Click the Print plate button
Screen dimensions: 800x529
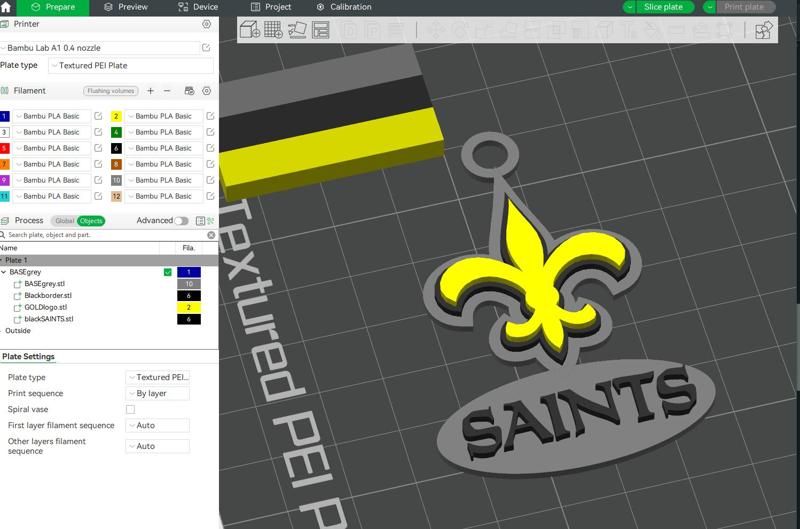click(744, 7)
